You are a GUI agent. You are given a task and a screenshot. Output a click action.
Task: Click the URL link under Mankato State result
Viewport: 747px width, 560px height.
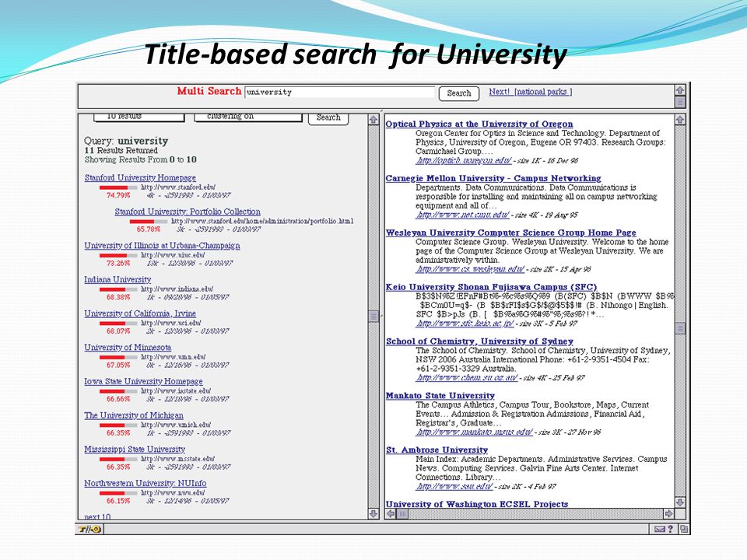click(474, 432)
